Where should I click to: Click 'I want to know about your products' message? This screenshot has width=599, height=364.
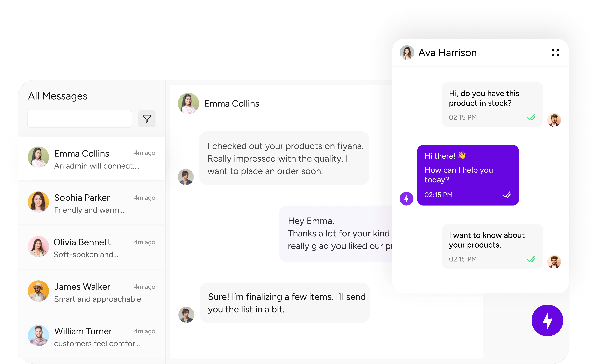(492, 246)
